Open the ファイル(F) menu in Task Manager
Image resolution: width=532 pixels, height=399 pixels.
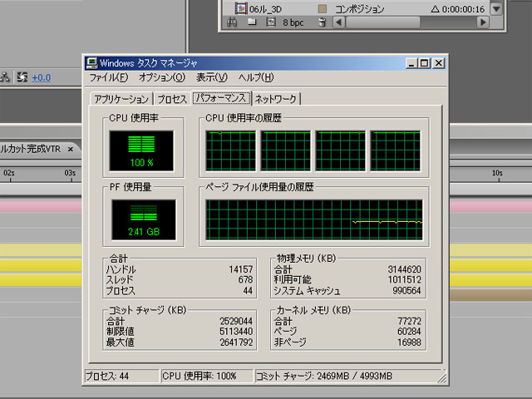point(108,77)
